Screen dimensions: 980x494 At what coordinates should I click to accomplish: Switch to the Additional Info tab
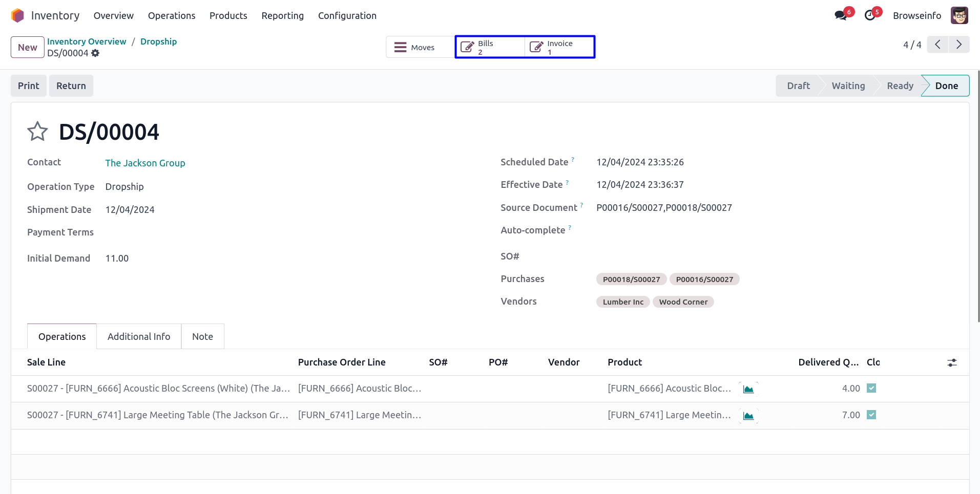click(x=139, y=336)
